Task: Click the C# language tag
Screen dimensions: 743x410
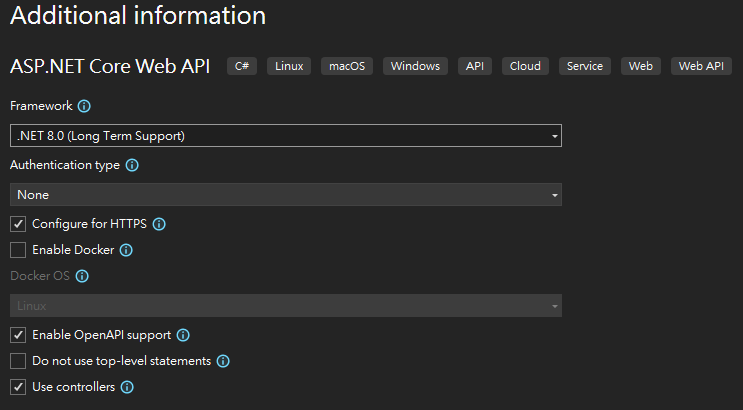Action: (242, 66)
